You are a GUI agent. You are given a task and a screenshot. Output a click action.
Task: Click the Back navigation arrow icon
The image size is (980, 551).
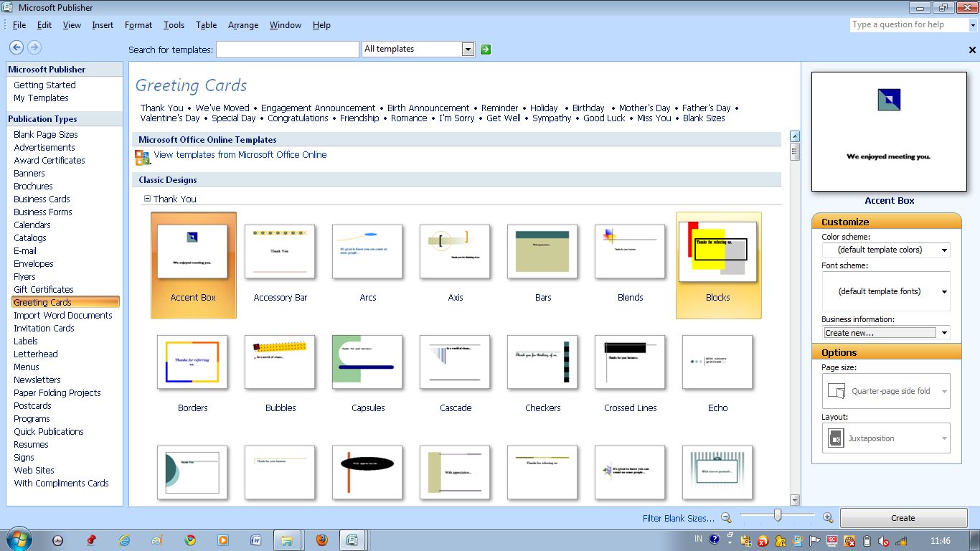(17, 47)
